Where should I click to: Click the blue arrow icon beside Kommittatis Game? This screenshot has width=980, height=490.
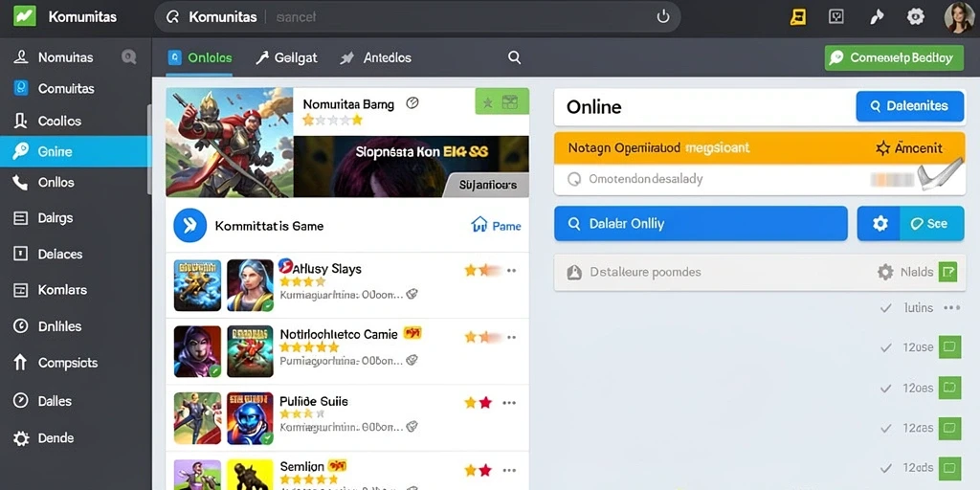point(190,226)
